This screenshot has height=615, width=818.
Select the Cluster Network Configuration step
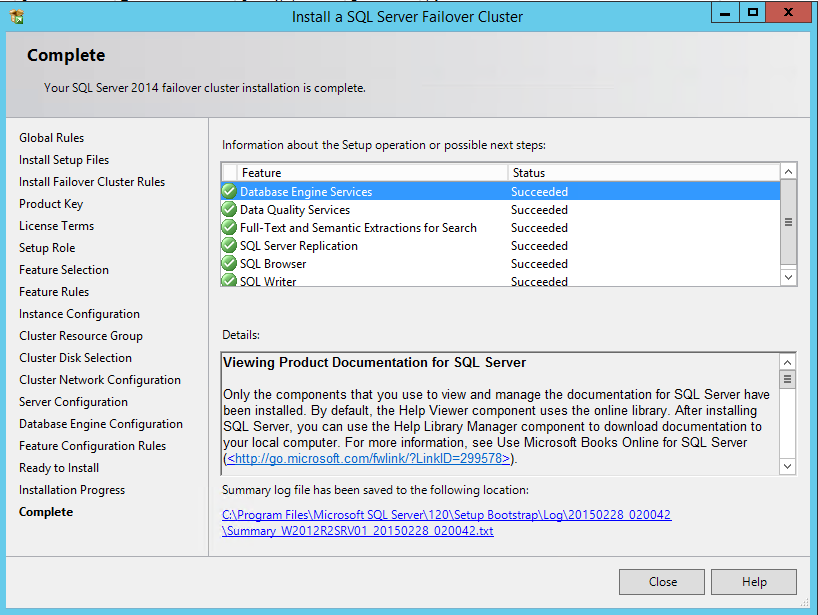pyautogui.click(x=100, y=380)
